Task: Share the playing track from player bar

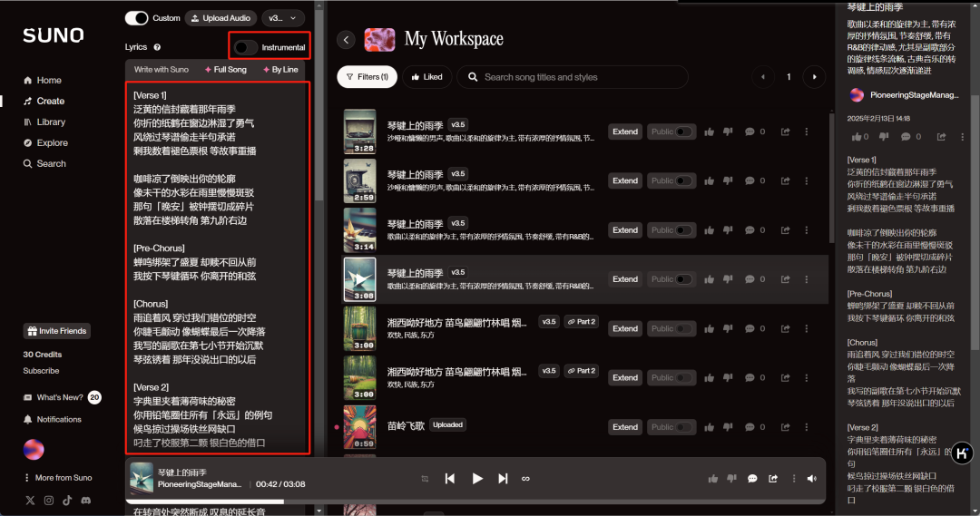Action: pos(773,479)
